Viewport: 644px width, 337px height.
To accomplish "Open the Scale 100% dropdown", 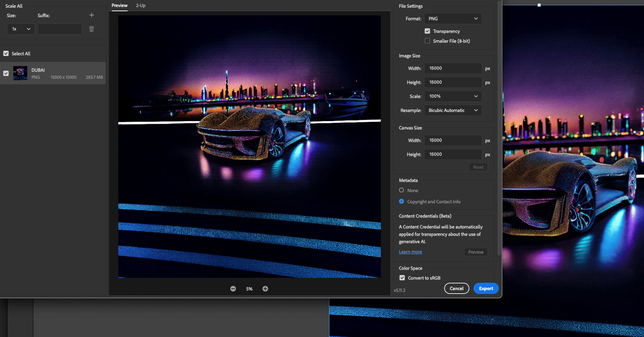I will [x=453, y=96].
